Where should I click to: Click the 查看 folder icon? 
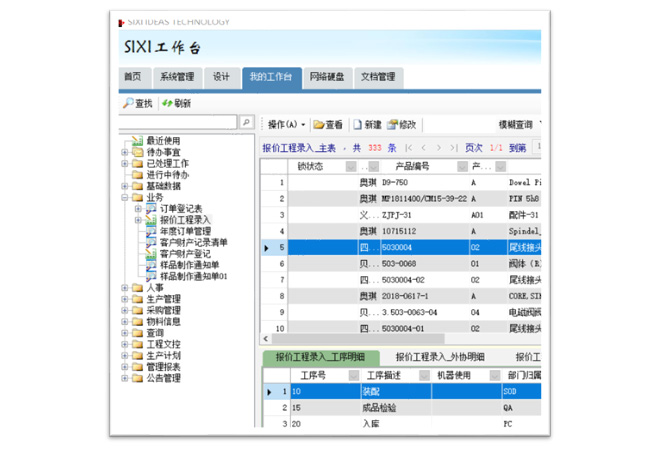pyautogui.click(x=319, y=125)
